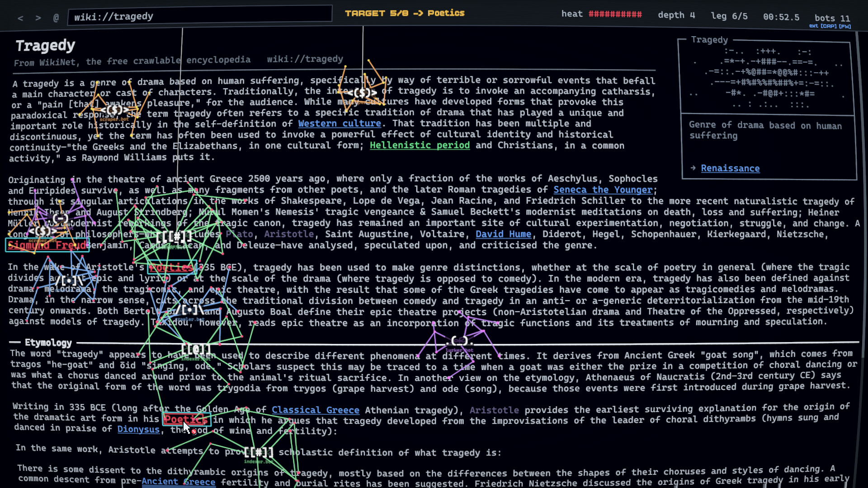Click the [[#]] indexer bot beside Plato

click(174, 236)
